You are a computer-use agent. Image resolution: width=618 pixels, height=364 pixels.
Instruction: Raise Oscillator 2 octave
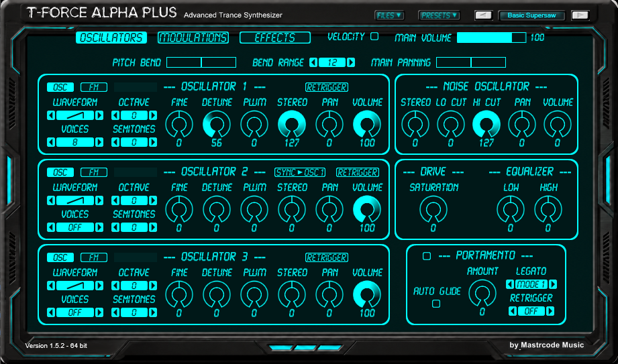coord(153,200)
